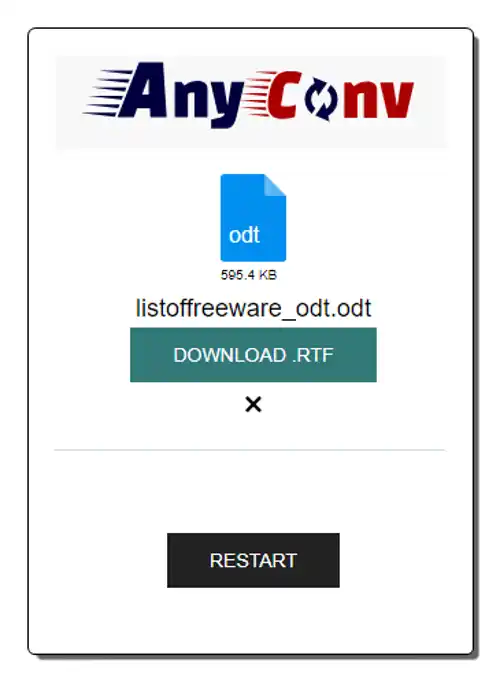The image size is (500, 681).
Task: Click the white odt label on the file icon
Action: (244, 235)
